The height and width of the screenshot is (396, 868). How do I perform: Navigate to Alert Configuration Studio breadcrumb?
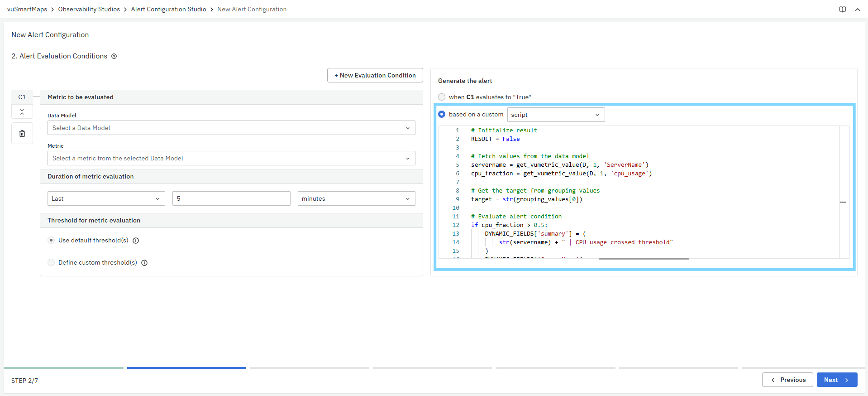coord(168,9)
